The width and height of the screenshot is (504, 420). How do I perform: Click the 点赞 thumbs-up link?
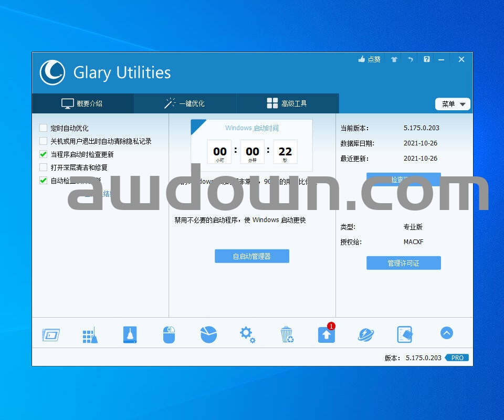click(x=370, y=60)
